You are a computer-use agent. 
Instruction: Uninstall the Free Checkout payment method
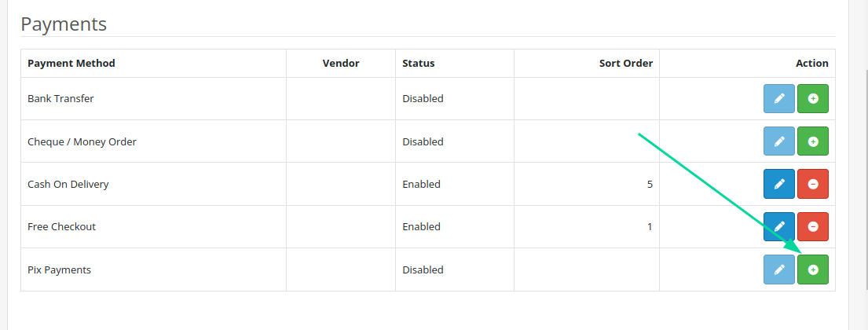[x=813, y=226]
